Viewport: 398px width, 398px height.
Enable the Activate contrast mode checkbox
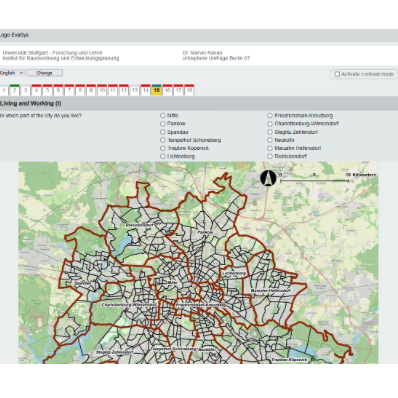click(337, 74)
